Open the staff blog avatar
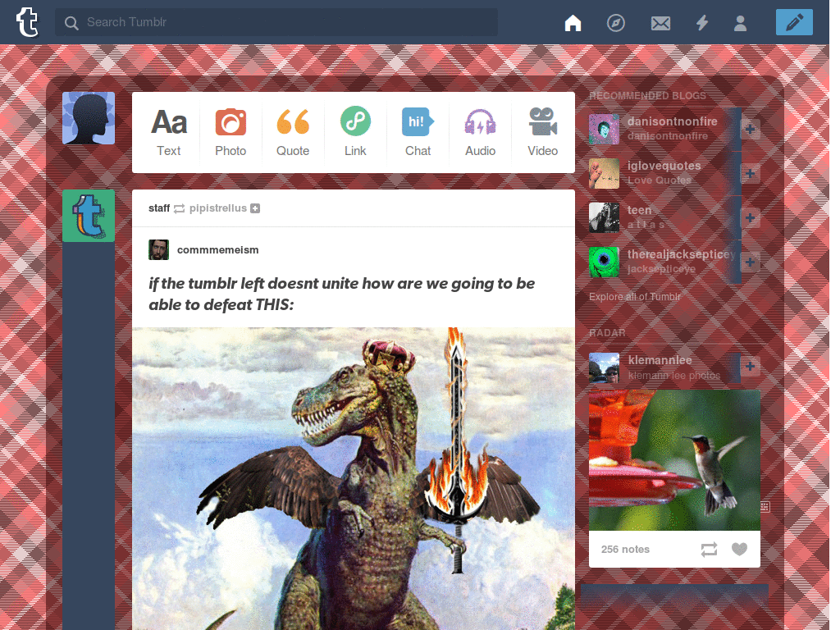The height and width of the screenshot is (630, 840). click(89, 216)
